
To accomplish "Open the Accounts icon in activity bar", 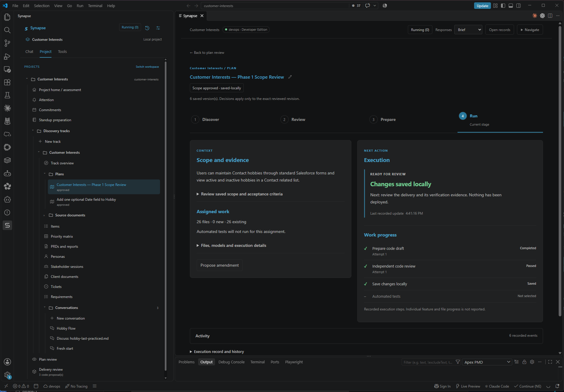I will pyautogui.click(x=7, y=362).
